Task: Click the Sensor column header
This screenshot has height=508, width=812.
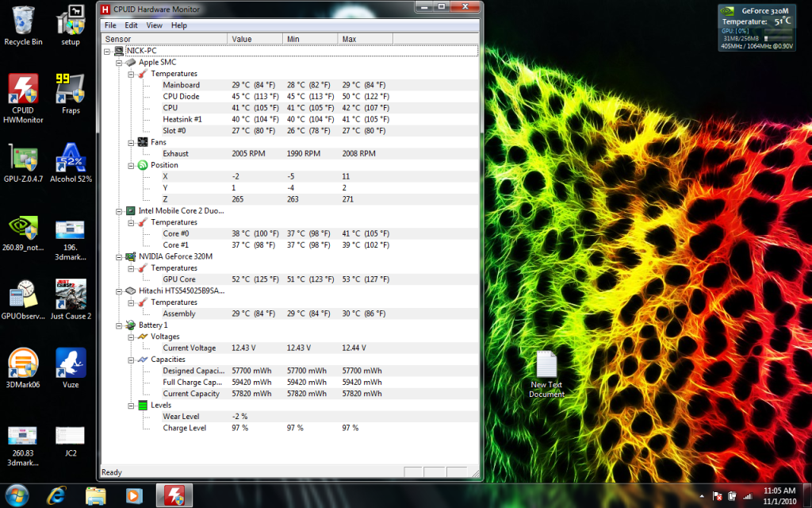Action: [x=164, y=39]
